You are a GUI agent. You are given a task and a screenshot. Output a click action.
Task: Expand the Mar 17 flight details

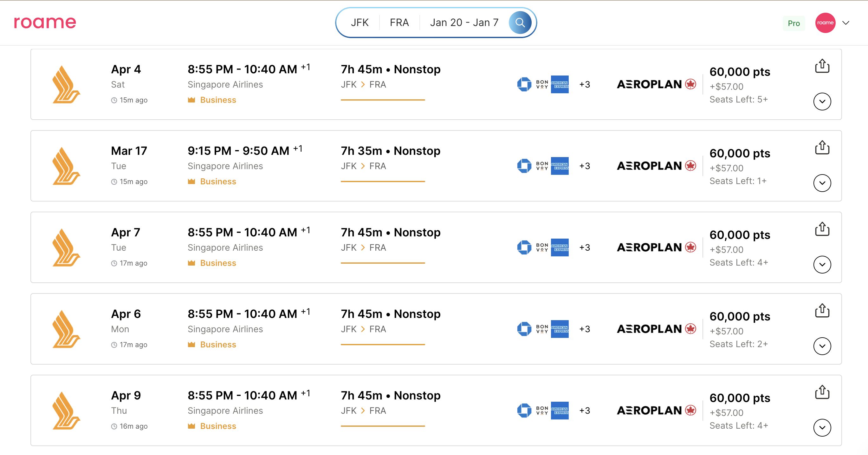pyautogui.click(x=822, y=183)
